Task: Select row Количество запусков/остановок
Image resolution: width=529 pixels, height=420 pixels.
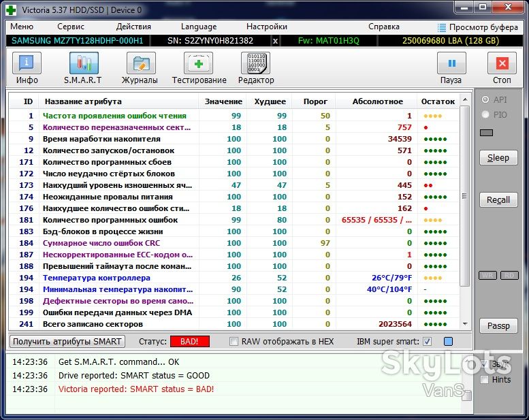Action: 234,150
